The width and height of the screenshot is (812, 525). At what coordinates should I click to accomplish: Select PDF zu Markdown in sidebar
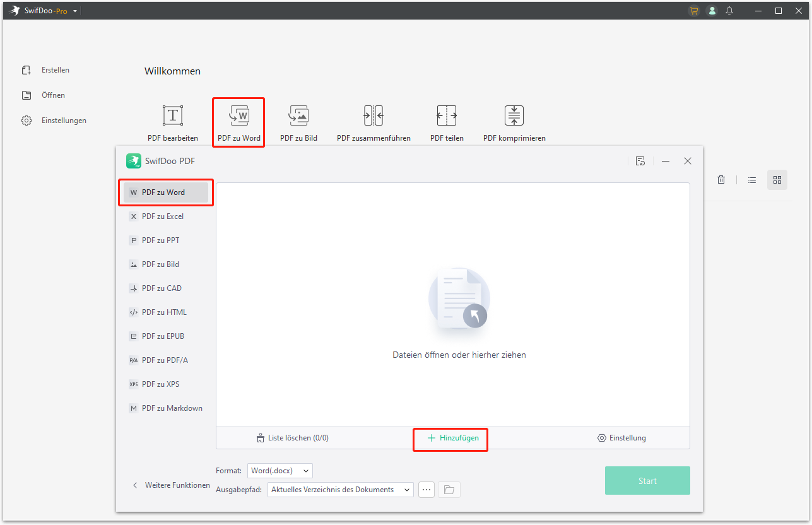(x=172, y=408)
